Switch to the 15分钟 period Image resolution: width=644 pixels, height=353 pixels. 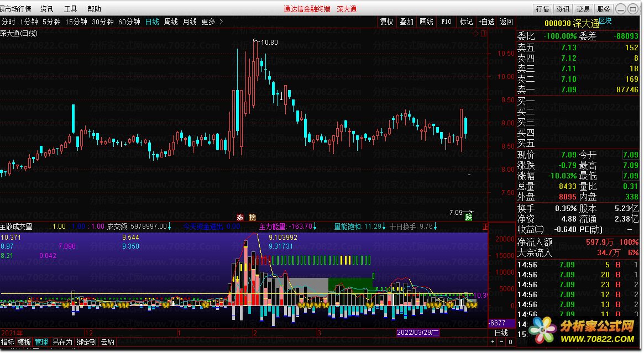[x=76, y=22]
